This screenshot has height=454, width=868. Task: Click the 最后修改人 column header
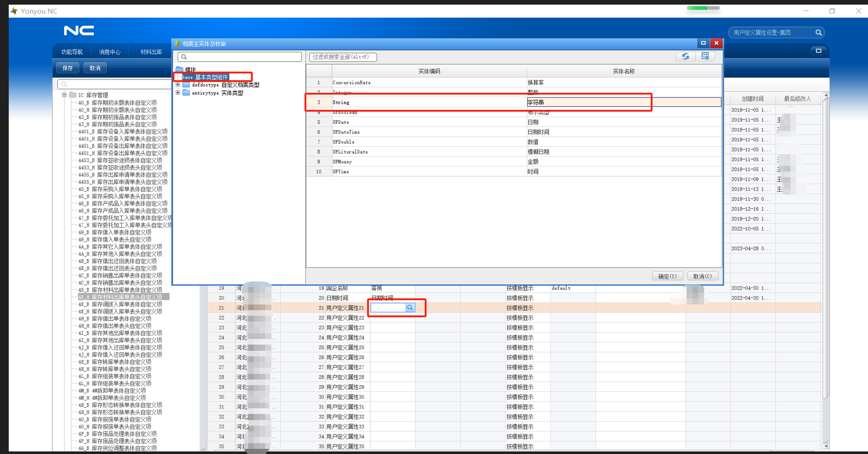click(x=797, y=99)
